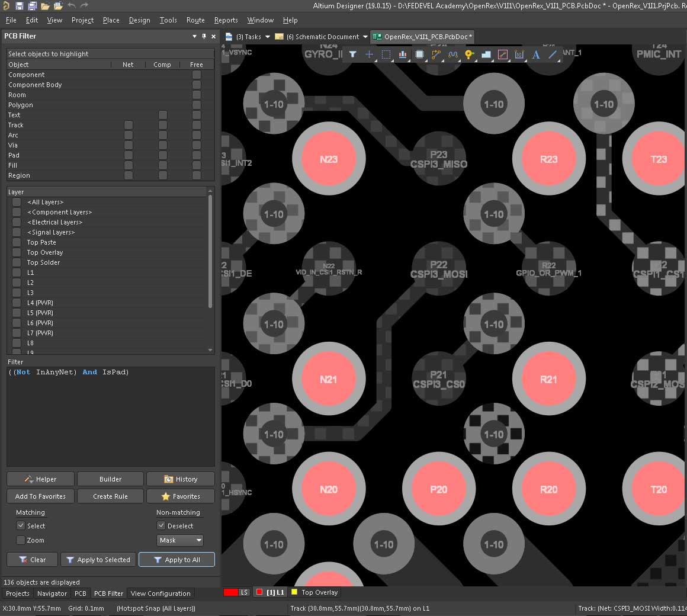
Task: Open the PCB Filter panel options arrow
Action: (194, 36)
